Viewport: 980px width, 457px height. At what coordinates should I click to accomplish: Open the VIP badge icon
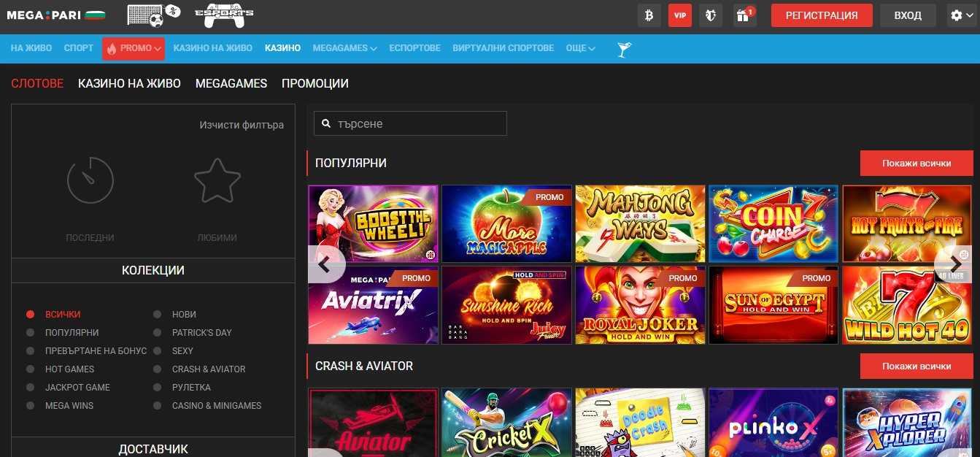pyautogui.click(x=680, y=15)
